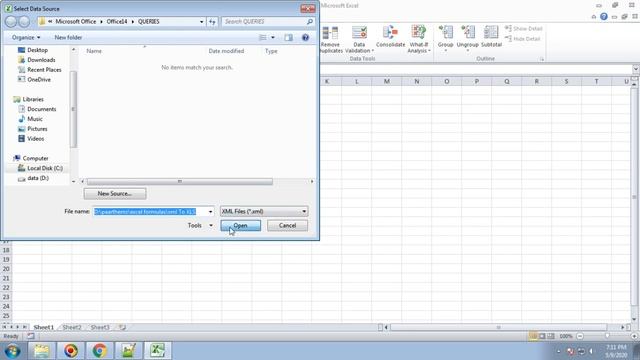
Task: Open File Explorer from the taskbar
Action: [41, 351]
